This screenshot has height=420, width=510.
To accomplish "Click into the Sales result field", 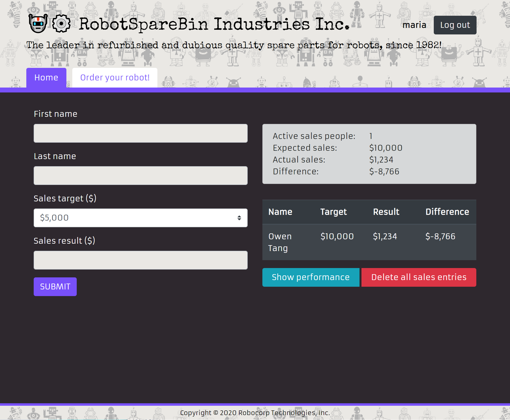I will pos(140,260).
